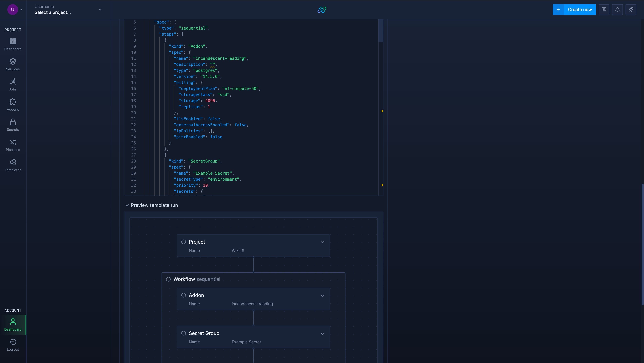Click the "SecretGroup" kind value

[x=204, y=161]
